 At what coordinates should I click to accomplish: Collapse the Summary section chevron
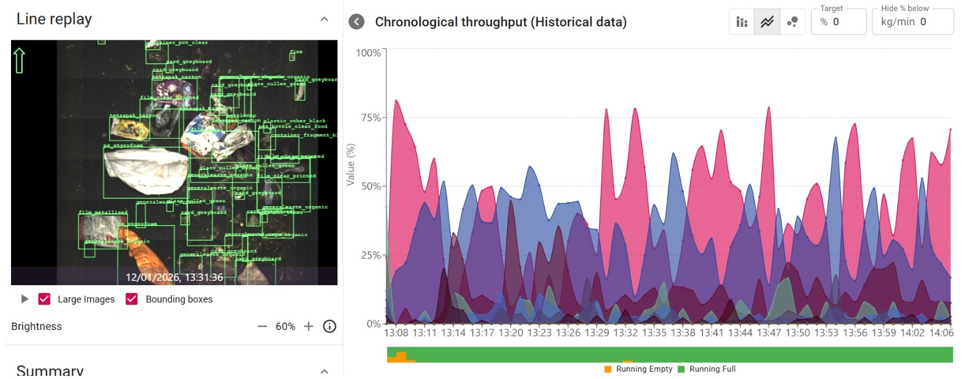pyautogui.click(x=324, y=371)
